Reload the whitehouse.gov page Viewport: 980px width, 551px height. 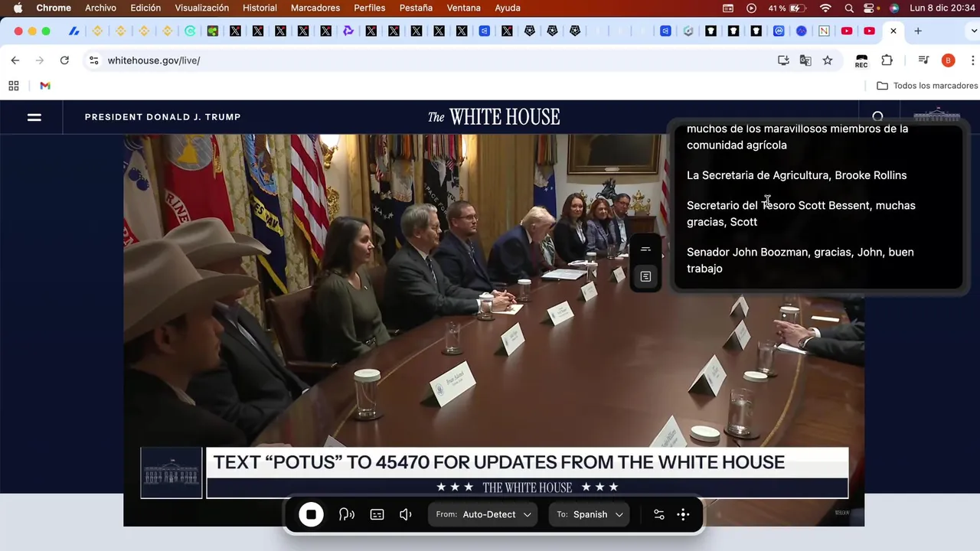coord(64,60)
